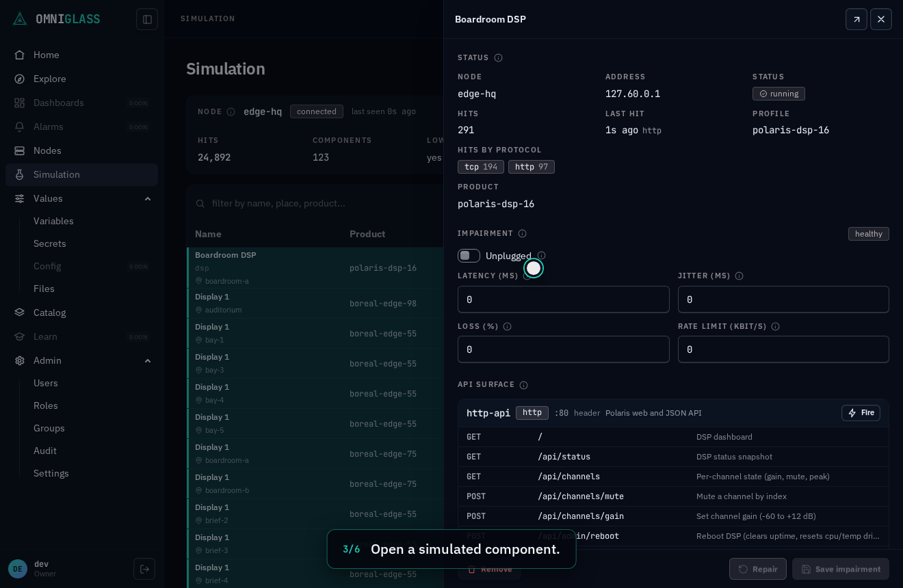Screen dimensions: 903x588
Task: Click the Loss info icon
Action: point(507,327)
